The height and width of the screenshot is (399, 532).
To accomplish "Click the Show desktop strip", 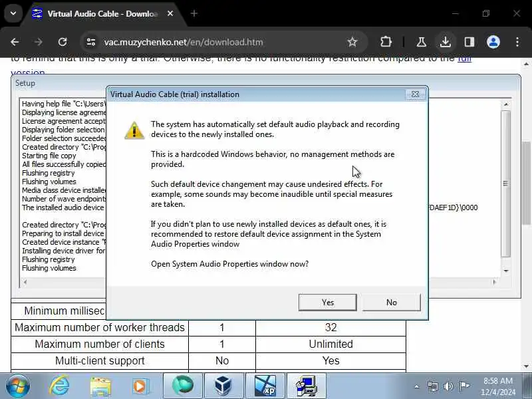I will tap(527, 386).
